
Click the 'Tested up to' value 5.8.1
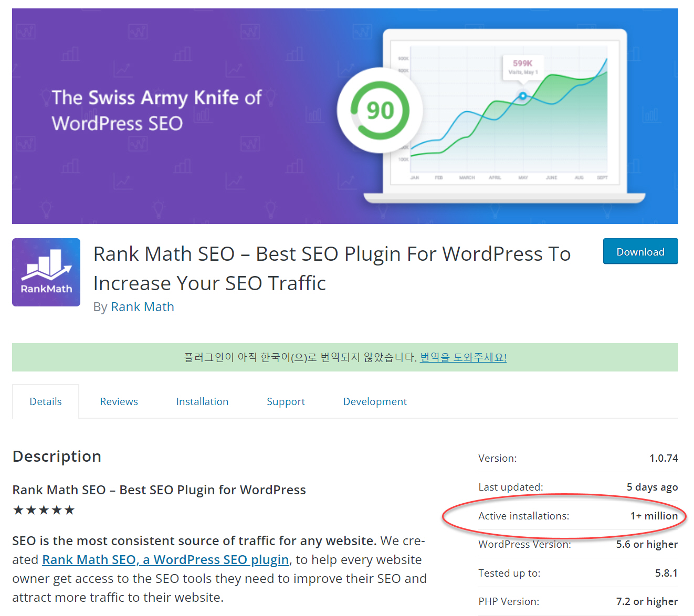pyautogui.click(x=666, y=573)
